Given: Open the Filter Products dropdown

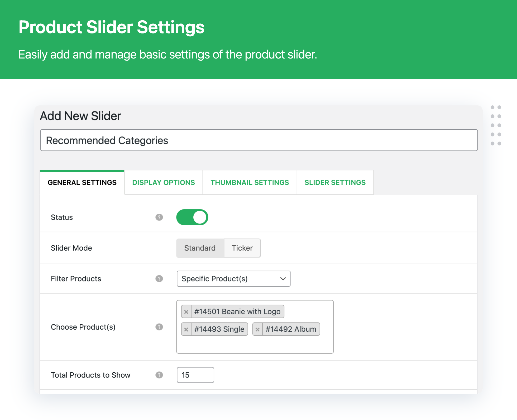Looking at the screenshot, I should [233, 279].
